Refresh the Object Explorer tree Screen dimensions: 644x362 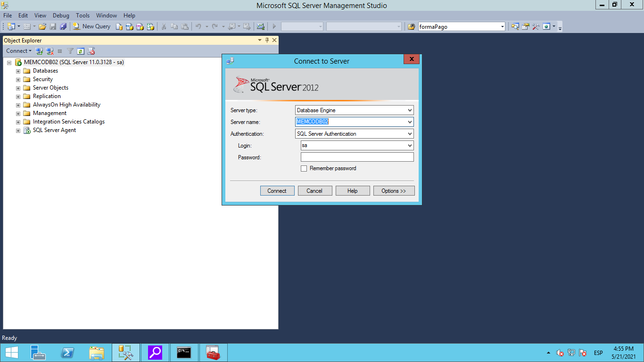(81, 51)
